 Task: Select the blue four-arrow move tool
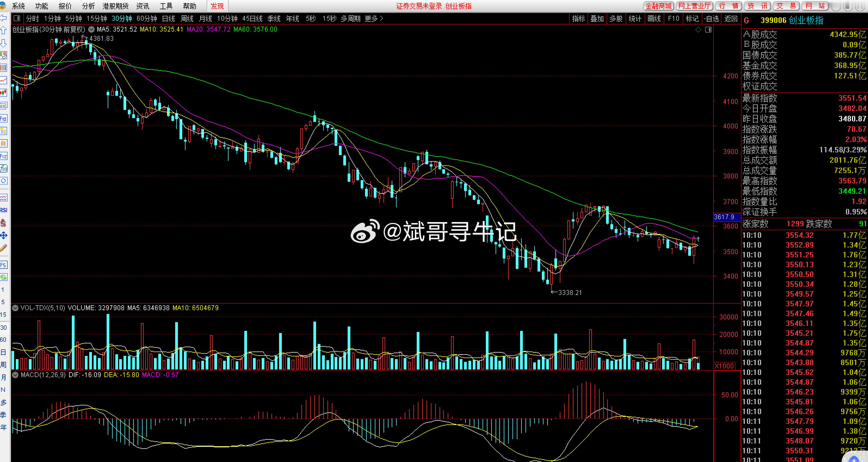tap(3, 235)
